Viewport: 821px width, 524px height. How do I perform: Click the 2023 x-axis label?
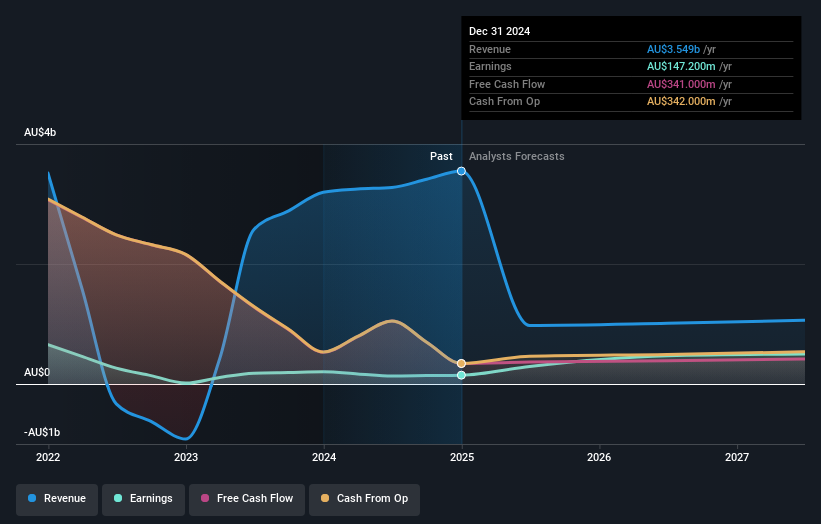click(186, 458)
